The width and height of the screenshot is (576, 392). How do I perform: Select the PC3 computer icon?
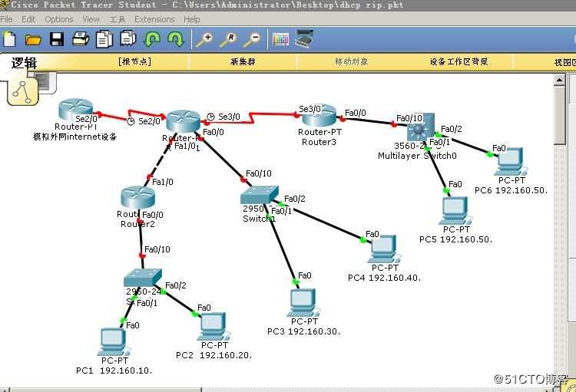303,303
